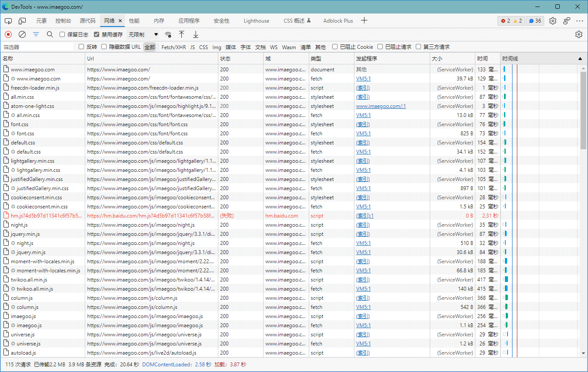Screen dimensions: 588x372
Task: Switch to the Lighthouse tab
Action: coord(256,21)
